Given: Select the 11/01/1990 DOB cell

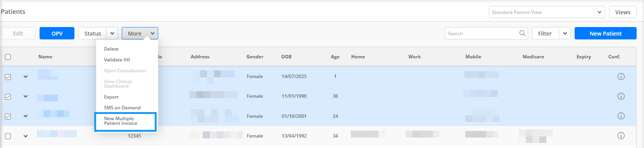Looking at the screenshot, I should [294, 96].
